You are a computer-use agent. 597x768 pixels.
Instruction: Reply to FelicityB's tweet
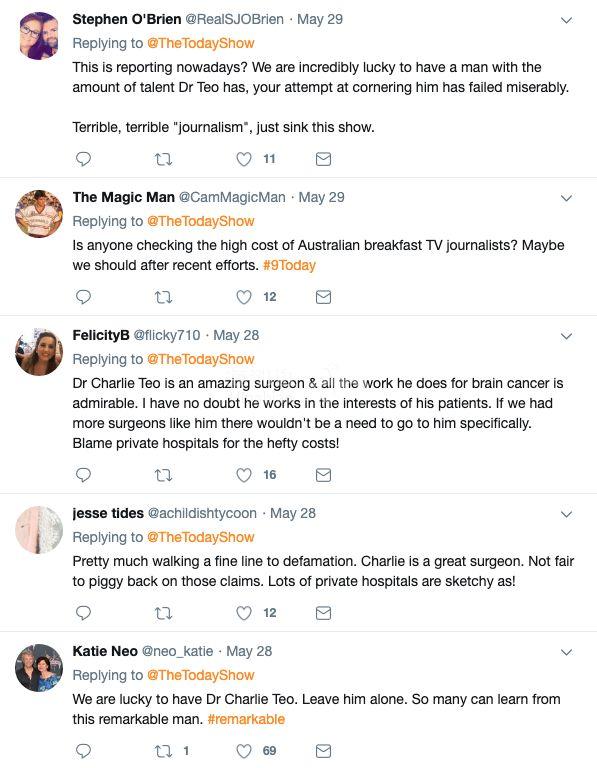[x=84, y=475]
